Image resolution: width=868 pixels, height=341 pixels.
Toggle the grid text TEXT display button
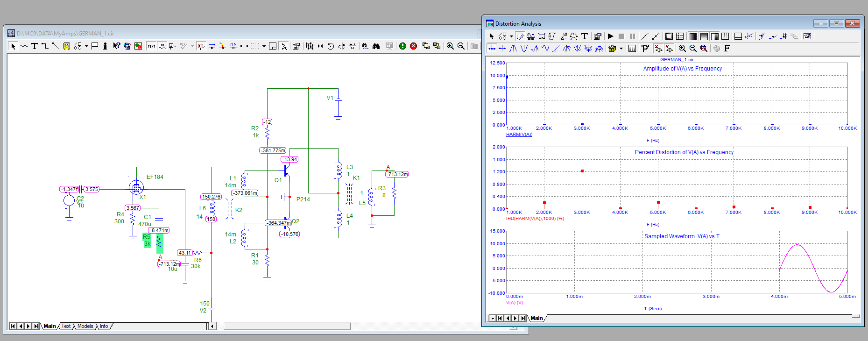pos(151,46)
